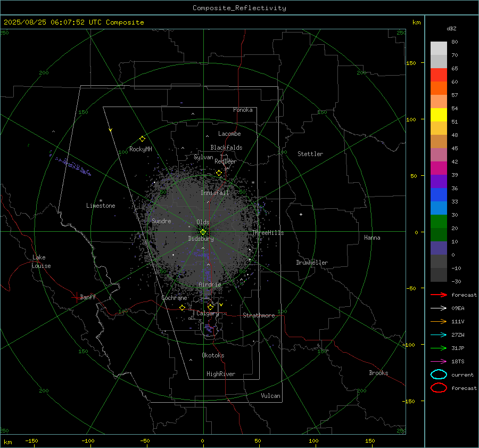Click the Ponoka label

tap(243, 110)
